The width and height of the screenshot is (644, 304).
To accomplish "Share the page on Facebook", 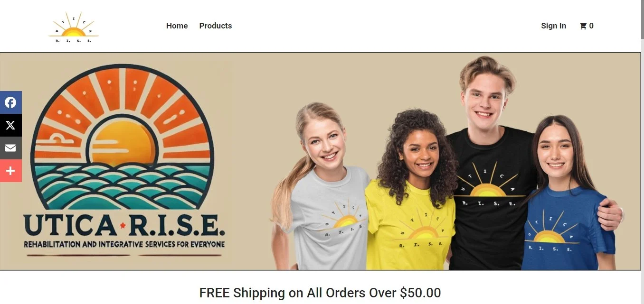I will pos(10,102).
